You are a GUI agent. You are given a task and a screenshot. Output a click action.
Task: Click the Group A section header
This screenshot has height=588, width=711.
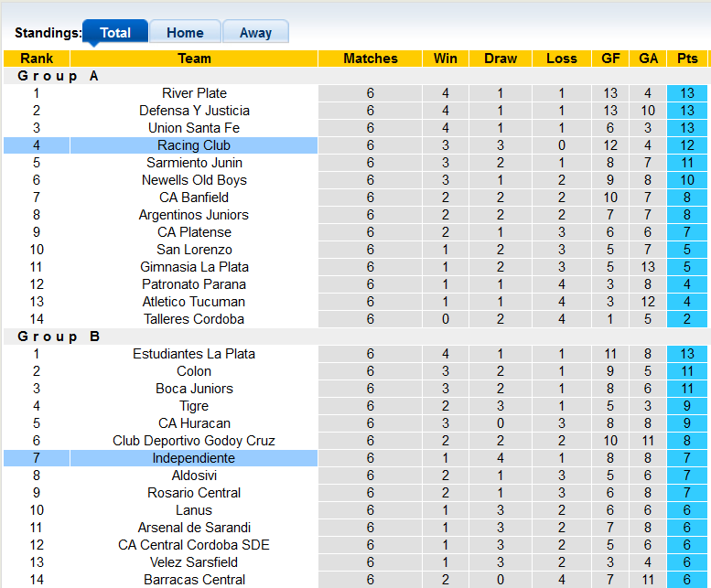(59, 76)
